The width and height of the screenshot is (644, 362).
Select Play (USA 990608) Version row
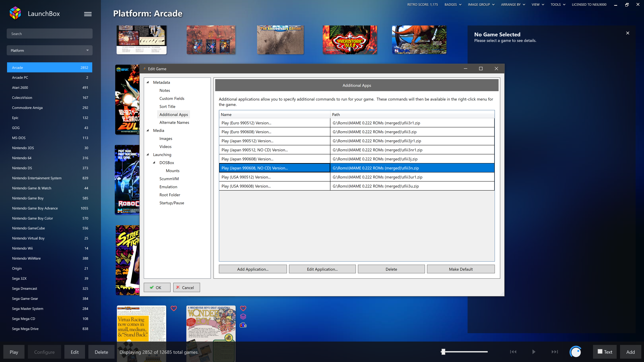click(x=357, y=186)
